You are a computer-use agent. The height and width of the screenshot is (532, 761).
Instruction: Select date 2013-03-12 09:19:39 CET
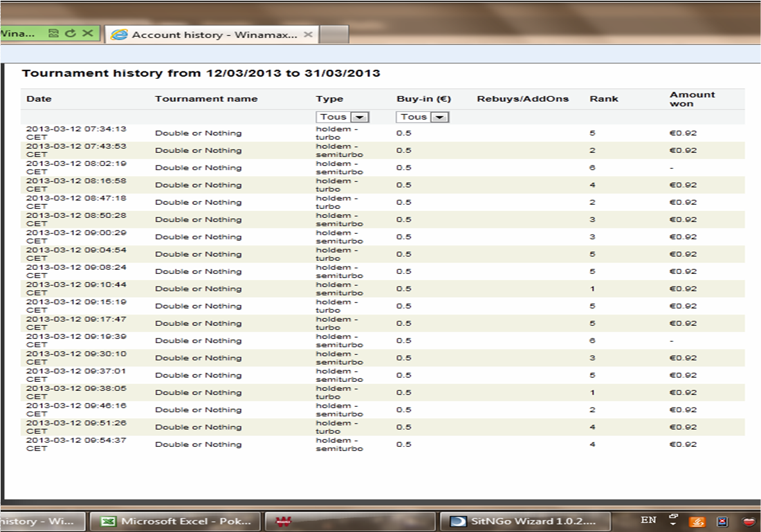(76, 341)
